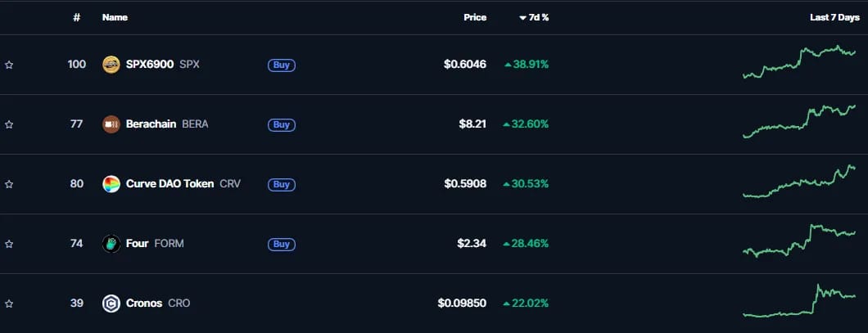Click the Berachain coin logo icon
Viewport: 868px width, 333px height.
pos(111,124)
